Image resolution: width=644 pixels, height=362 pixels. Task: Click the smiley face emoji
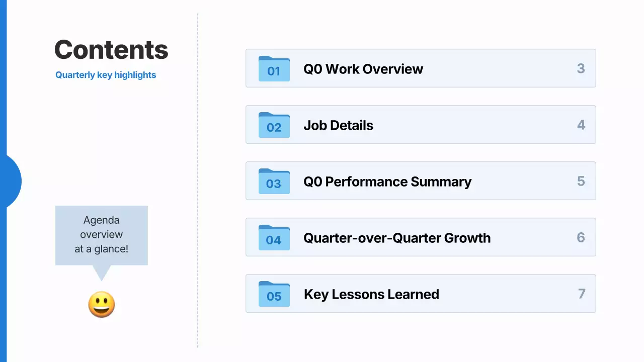point(102,305)
